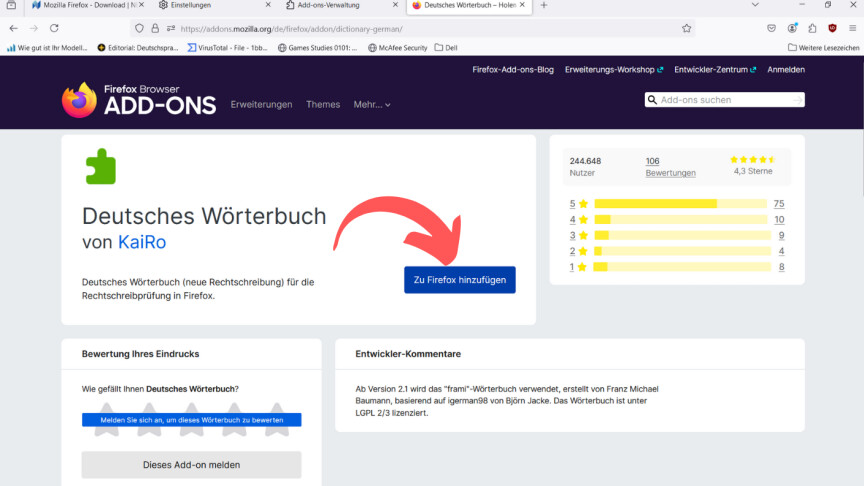Click Dieses Add-on melden button

191,465
